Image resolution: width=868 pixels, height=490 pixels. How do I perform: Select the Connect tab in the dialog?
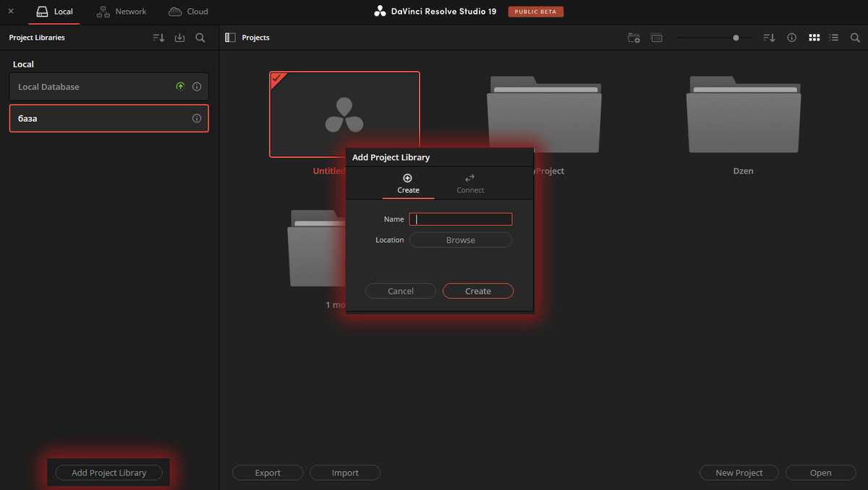point(470,183)
